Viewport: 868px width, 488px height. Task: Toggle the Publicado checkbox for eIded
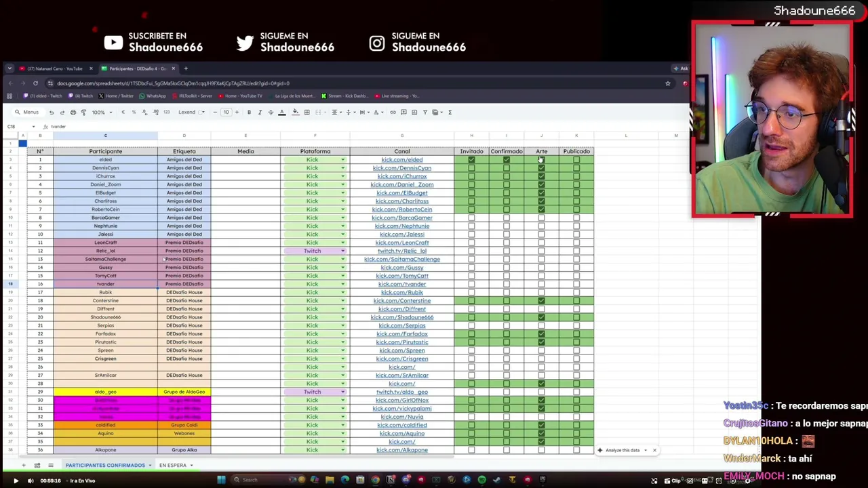pyautogui.click(x=576, y=160)
